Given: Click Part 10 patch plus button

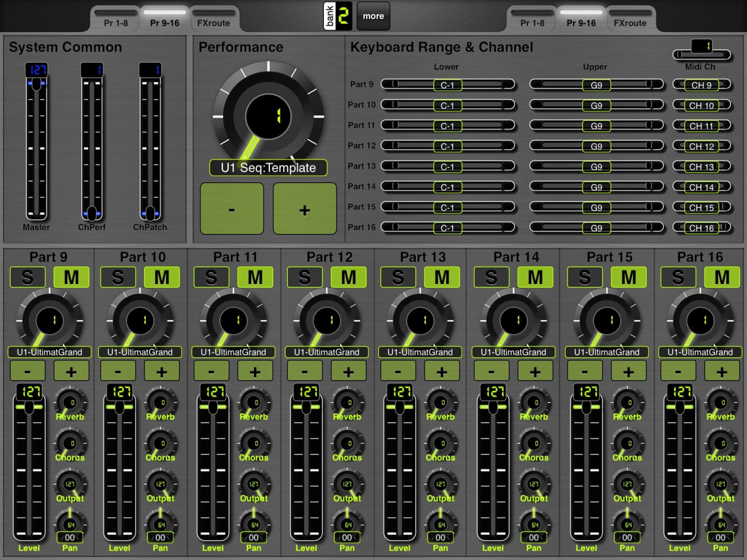Looking at the screenshot, I should point(162,371).
